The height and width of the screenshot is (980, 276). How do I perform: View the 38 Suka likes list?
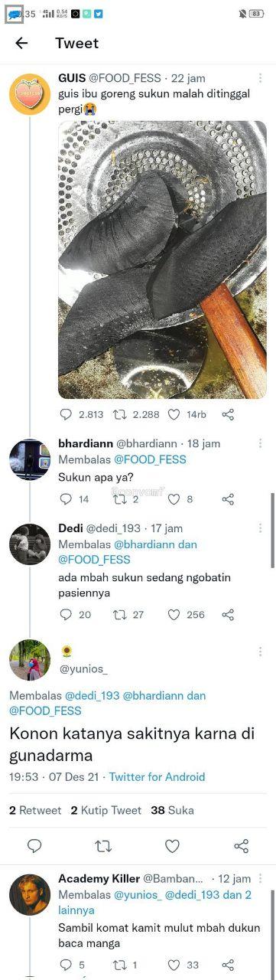[172, 810]
